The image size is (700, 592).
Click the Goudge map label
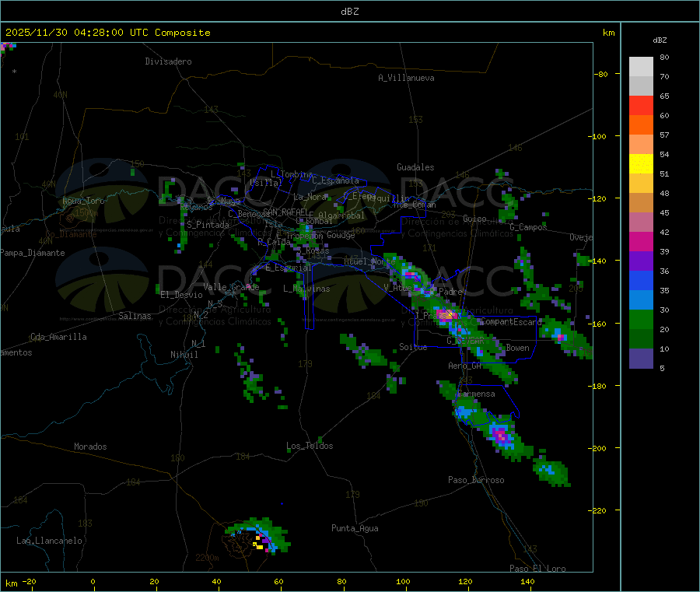click(341, 235)
